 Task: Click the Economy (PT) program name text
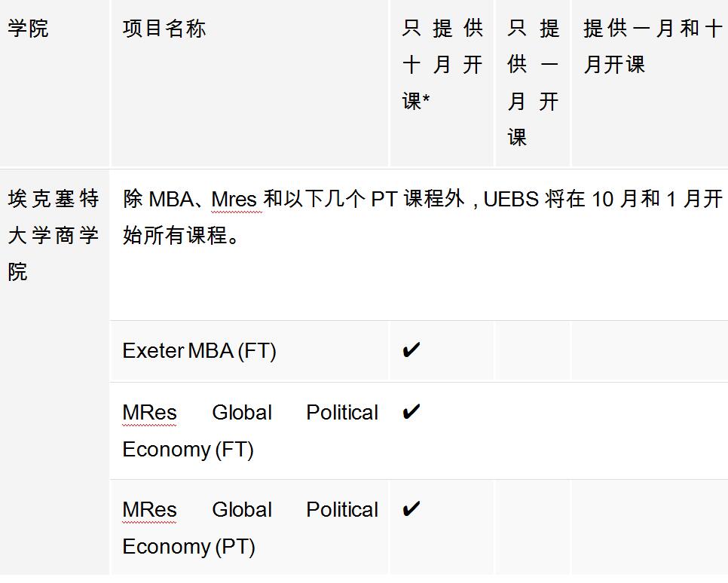(x=188, y=547)
